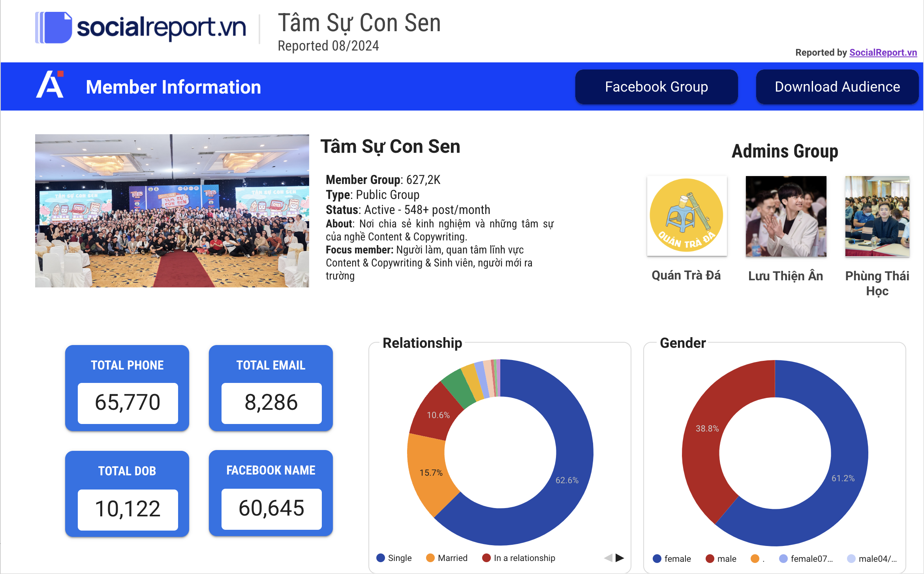The image size is (924, 574).
Task: Click the Member Group: 627,2K text
Action: tap(383, 180)
